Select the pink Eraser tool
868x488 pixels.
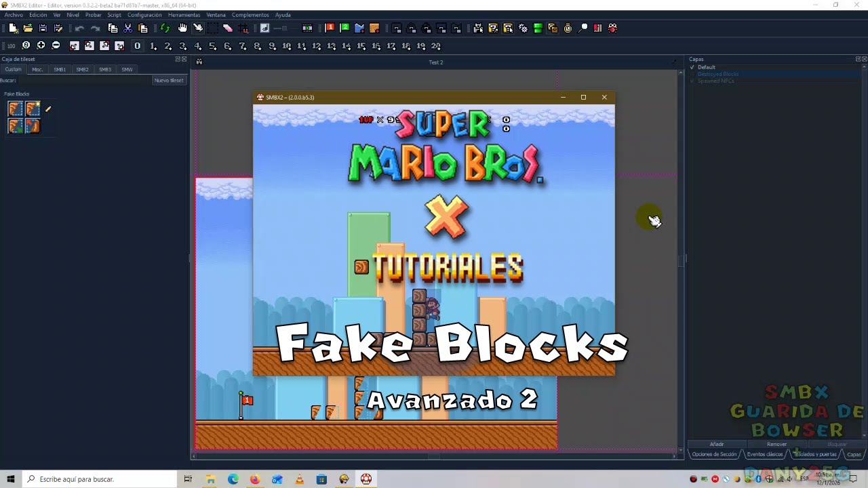coord(228,28)
